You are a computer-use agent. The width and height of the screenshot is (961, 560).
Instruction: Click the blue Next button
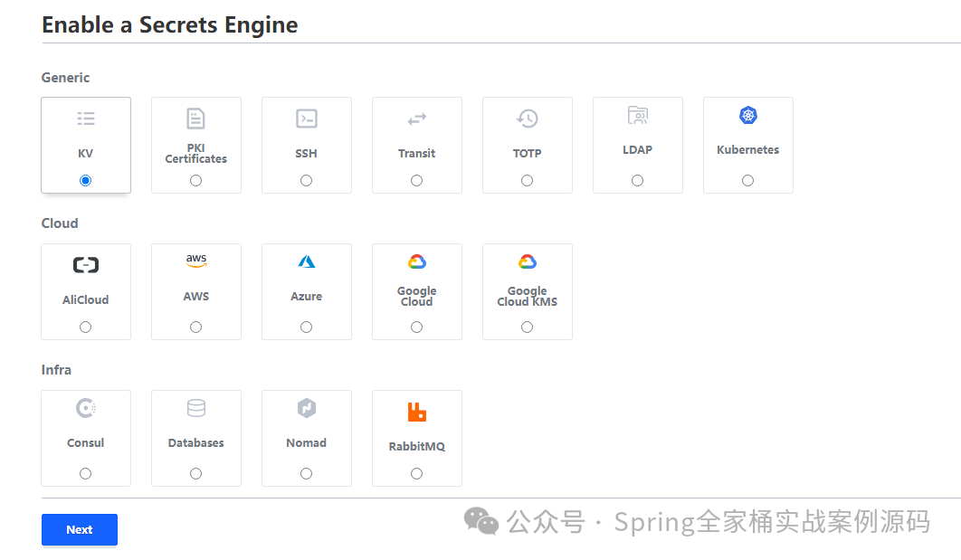pyautogui.click(x=80, y=529)
